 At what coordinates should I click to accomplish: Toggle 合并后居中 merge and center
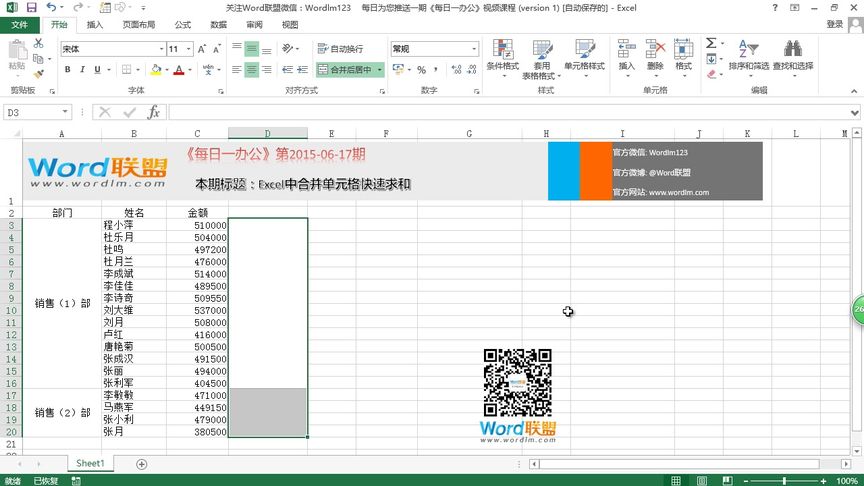(345, 69)
